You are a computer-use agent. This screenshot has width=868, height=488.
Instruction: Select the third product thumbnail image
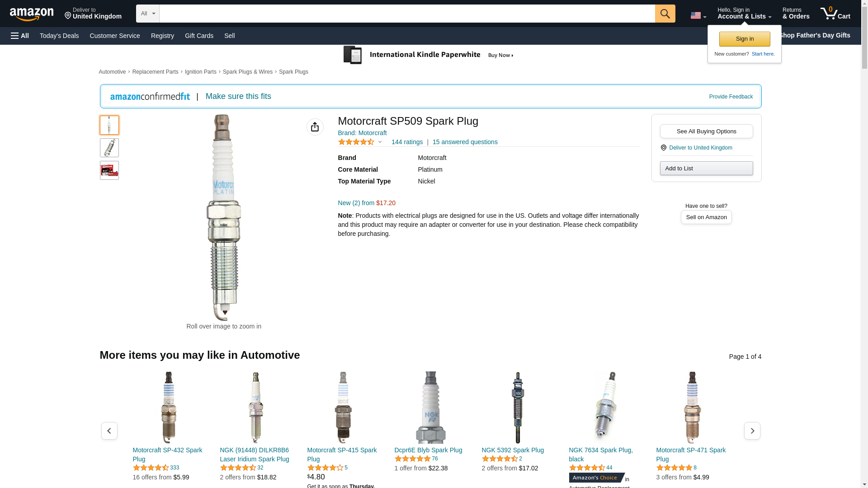pos(109,170)
